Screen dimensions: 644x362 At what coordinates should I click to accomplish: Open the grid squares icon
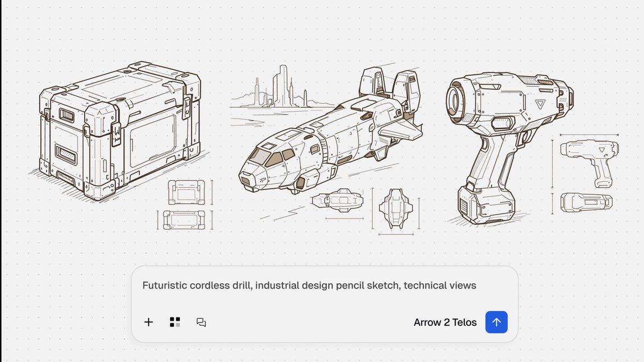tap(175, 322)
